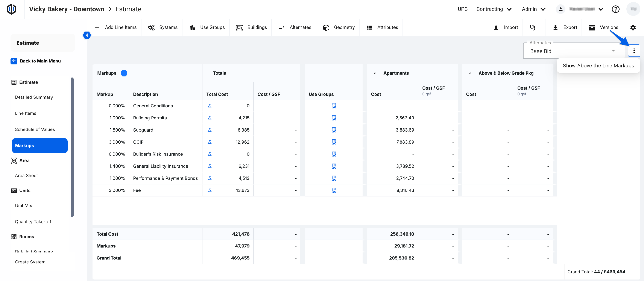This screenshot has height=281, width=644.
Task: Click the use groups building icon for CCIP
Action: (334, 142)
